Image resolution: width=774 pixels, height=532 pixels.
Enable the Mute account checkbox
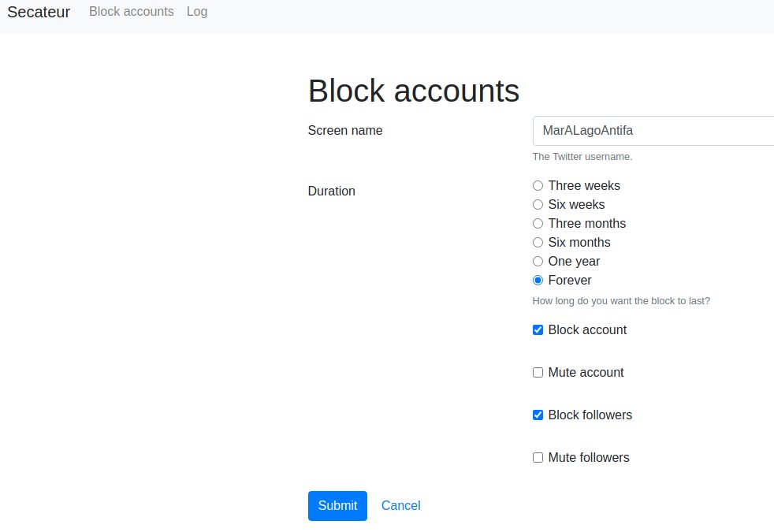pos(538,372)
